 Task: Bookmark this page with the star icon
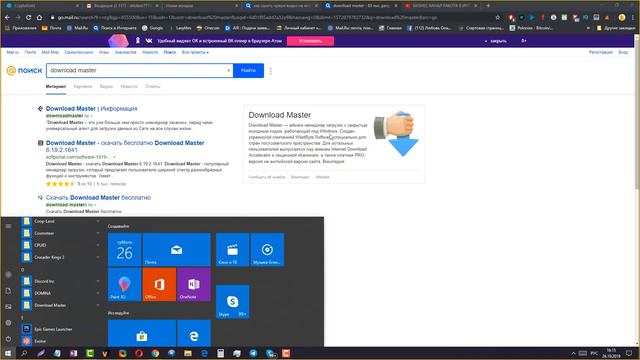coord(498,18)
